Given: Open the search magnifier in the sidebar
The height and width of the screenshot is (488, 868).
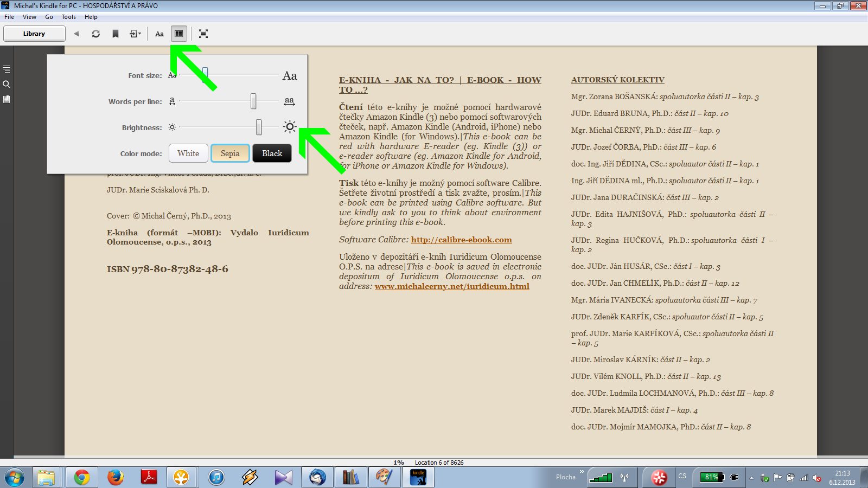Looking at the screenshot, I should pyautogui.click(x=7, y=84).
